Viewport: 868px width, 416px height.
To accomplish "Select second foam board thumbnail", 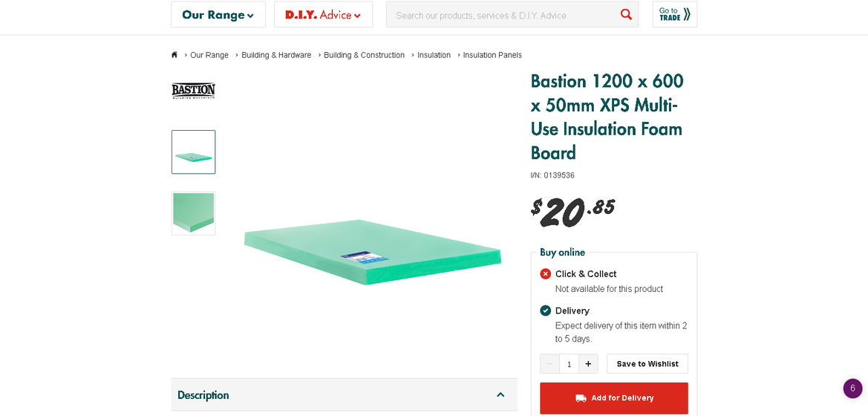I will [194, 213].
